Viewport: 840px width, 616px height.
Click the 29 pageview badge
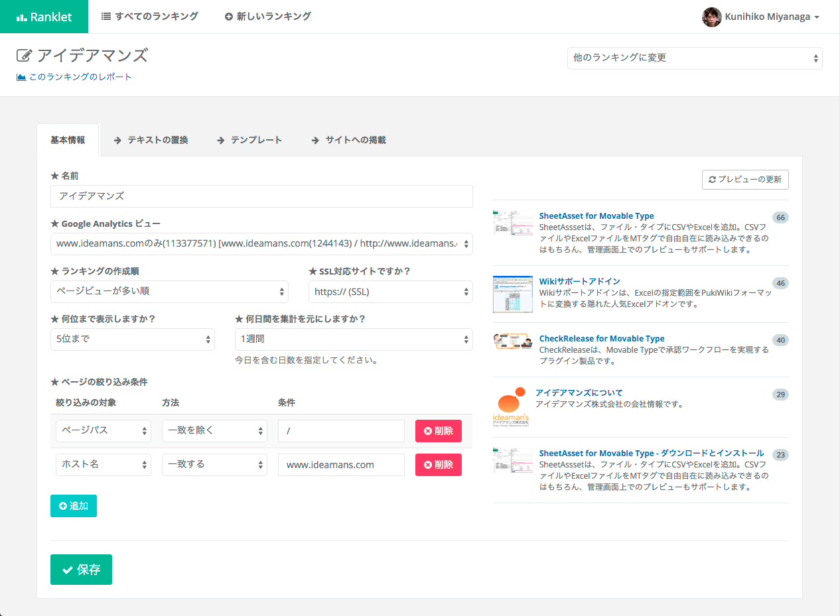[x=780, y=395]
